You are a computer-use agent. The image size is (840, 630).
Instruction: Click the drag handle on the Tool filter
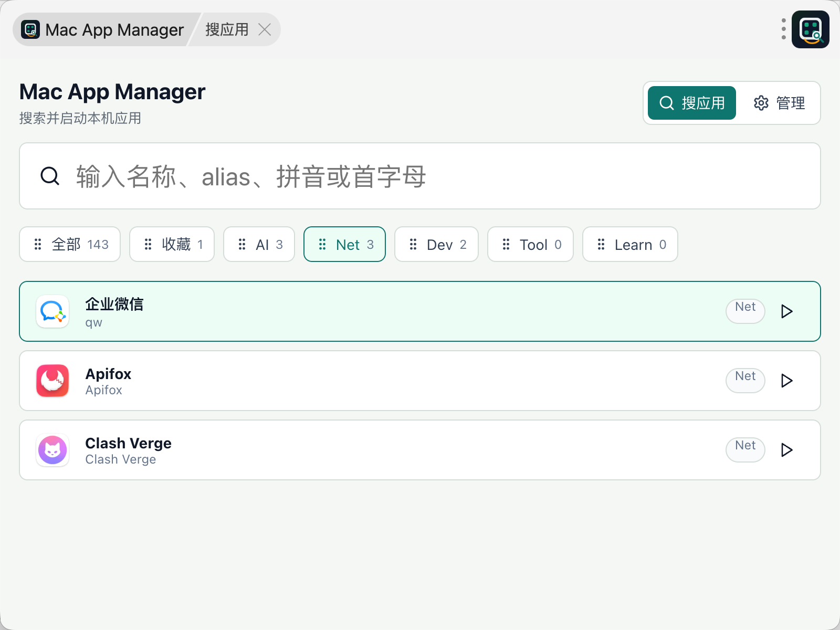point(506,244)
